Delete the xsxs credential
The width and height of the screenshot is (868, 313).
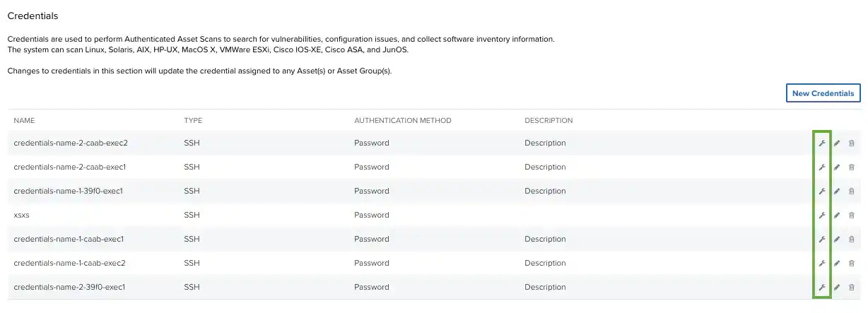pos(851,215)
